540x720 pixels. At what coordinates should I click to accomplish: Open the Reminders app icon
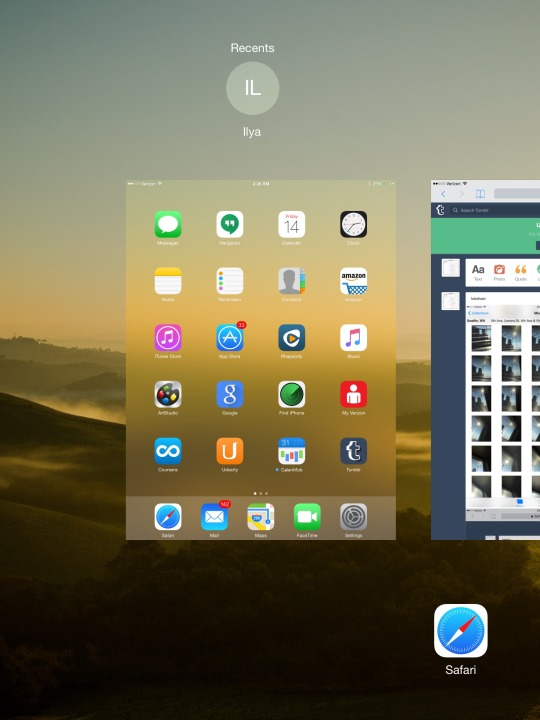point(230,281)
